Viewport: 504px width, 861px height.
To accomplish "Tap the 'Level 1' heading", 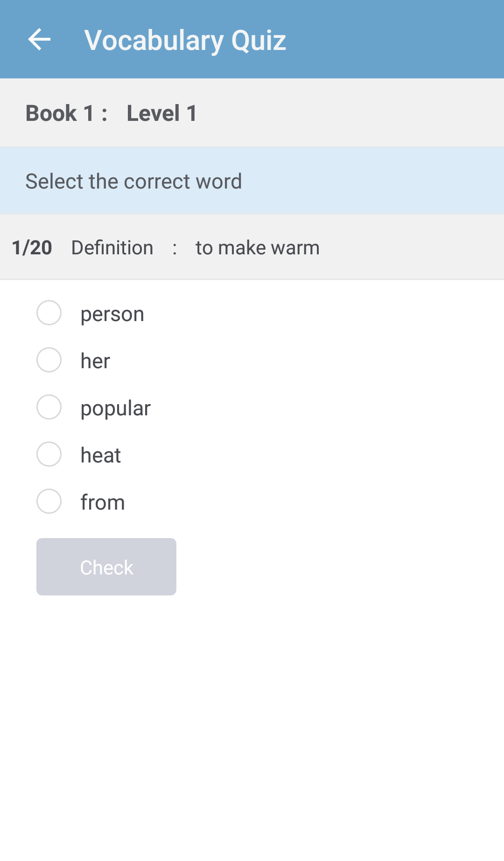I will pyautogui.click(x=161, y=113).
